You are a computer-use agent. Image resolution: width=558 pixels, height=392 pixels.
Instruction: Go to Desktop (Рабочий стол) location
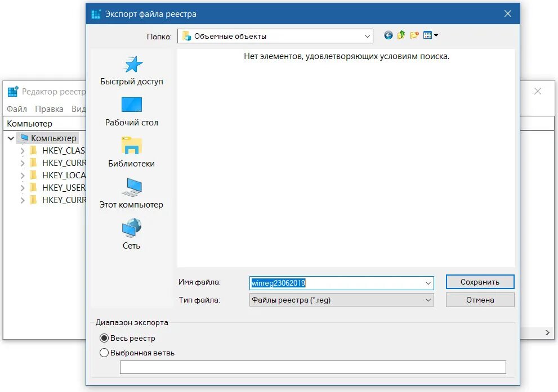tap(132, 112)
